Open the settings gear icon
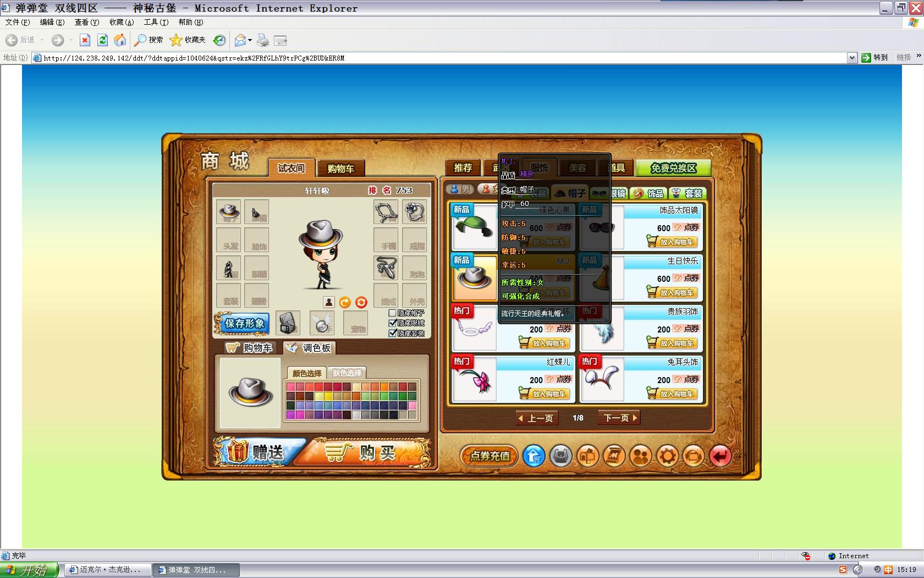The image size is (924, 578). point(667,456)
